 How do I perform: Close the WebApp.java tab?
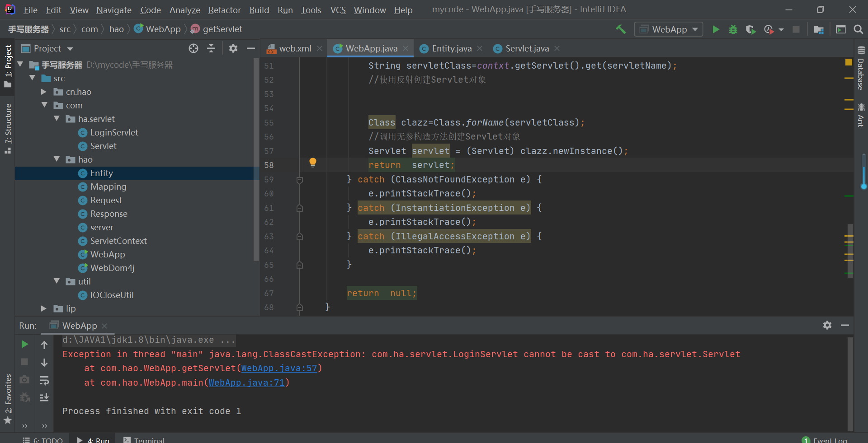point(406,48)
